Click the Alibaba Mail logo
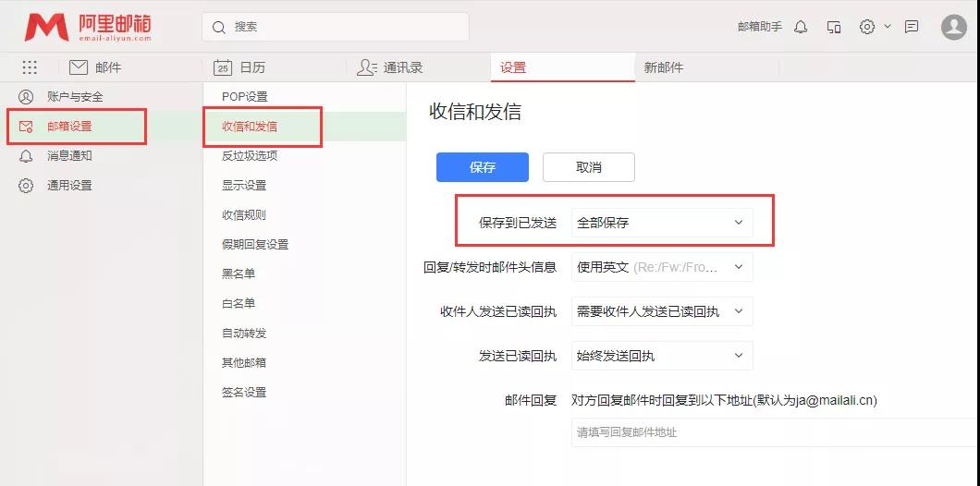 pyautogui.click(x=88, y=28)
